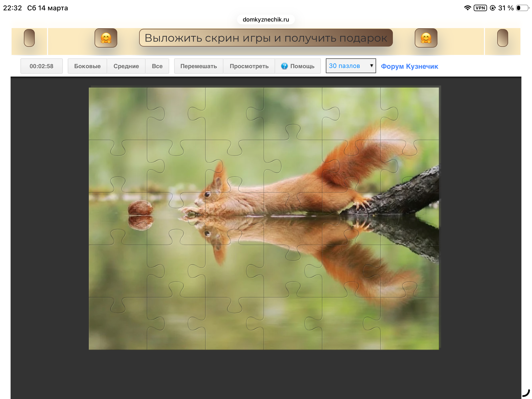532x399 pixels.
Task: Click the 00:02:58 timer display
Action: click(41, 66)
